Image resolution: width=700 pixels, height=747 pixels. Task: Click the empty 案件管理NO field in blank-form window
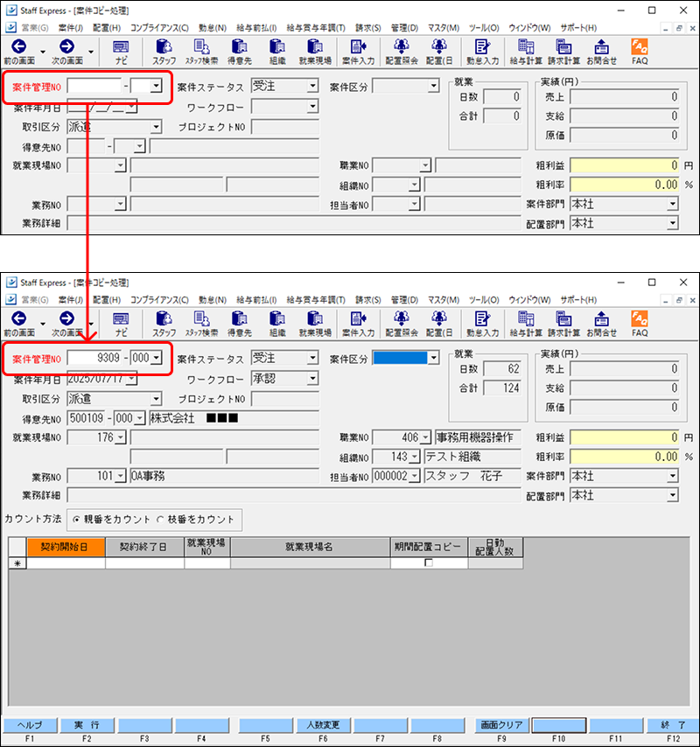[x=94, y=87]
